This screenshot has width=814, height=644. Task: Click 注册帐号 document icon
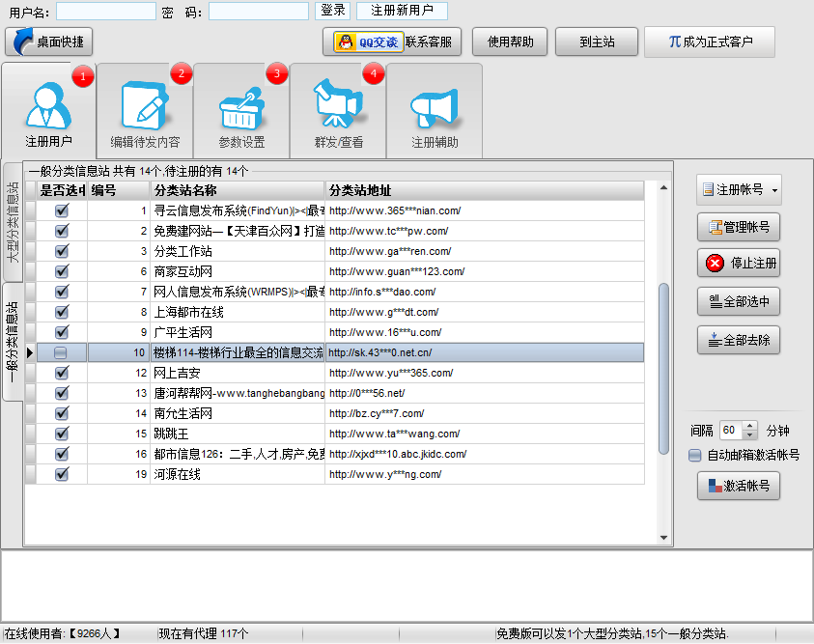(708, 189)
